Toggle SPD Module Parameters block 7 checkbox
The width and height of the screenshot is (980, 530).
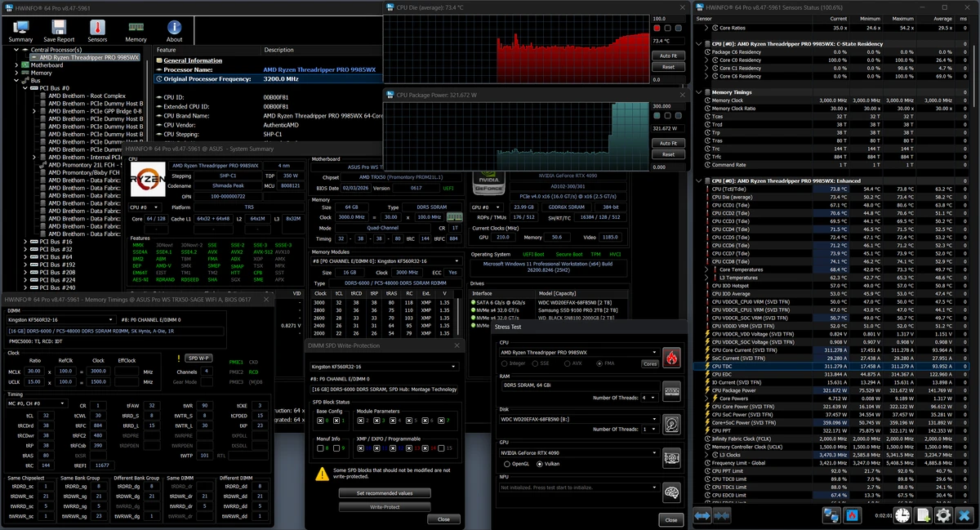coord(441,421)
